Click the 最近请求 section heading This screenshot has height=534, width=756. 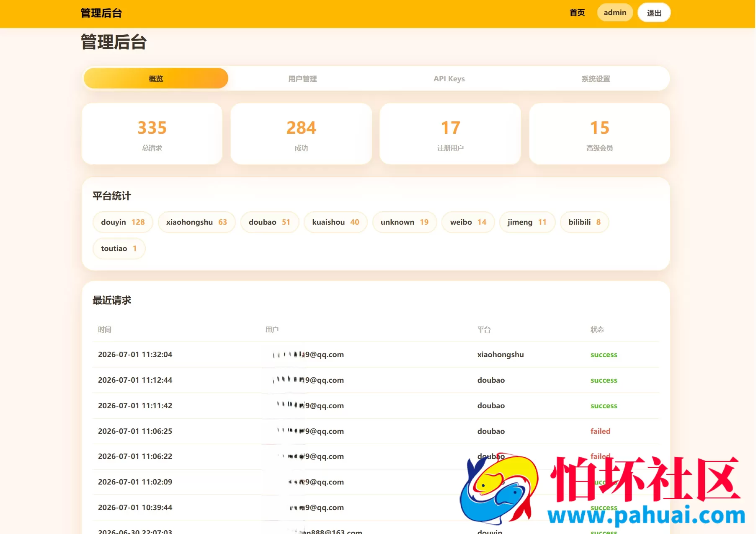tap(112, 300)
